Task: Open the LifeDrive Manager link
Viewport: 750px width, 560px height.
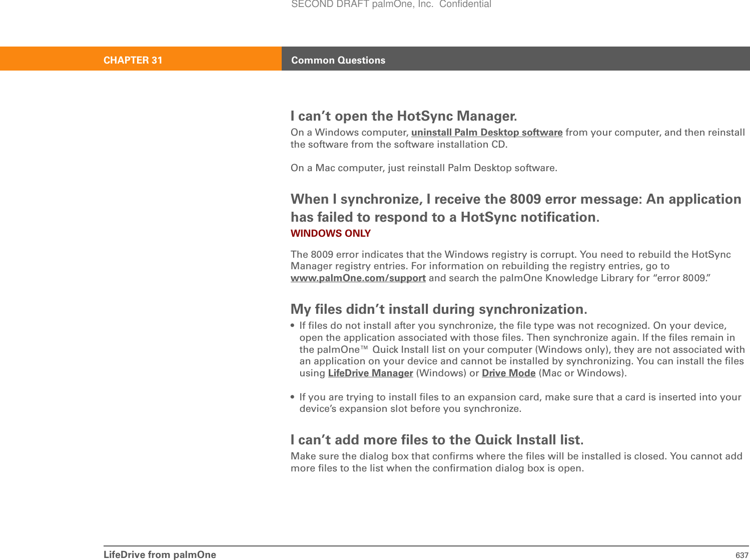Action: (x=370, y=373)
